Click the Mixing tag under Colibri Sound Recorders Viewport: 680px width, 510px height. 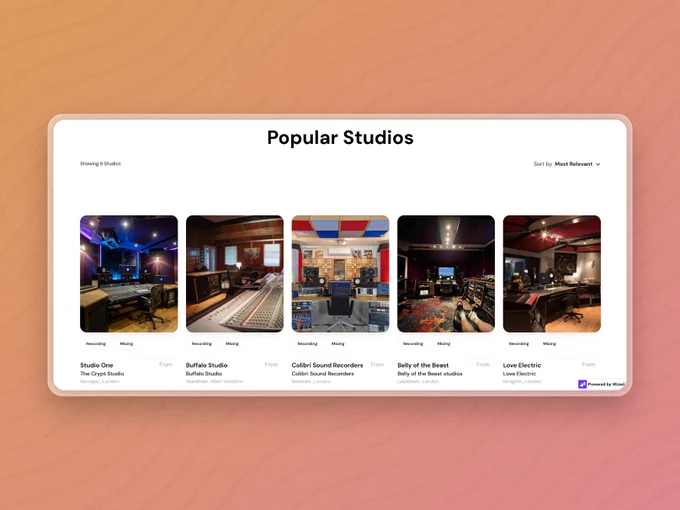[338, 343]
